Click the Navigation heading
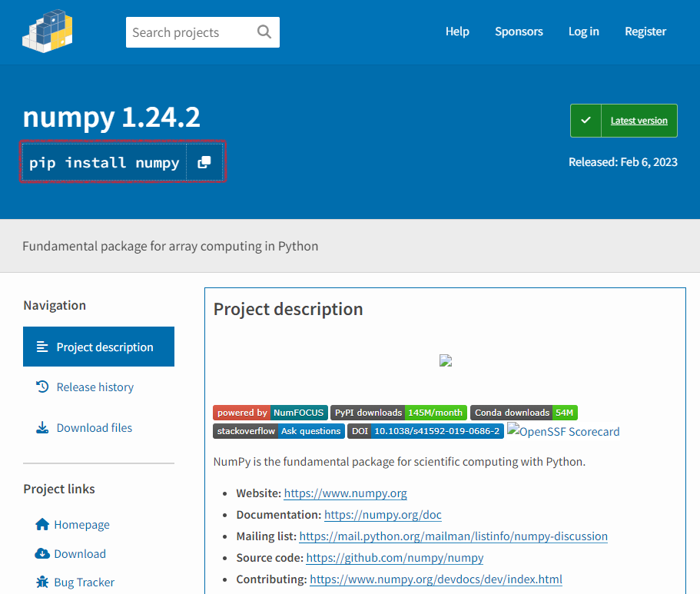The height and width of the screenshot is (594, 700). [55, 305]
